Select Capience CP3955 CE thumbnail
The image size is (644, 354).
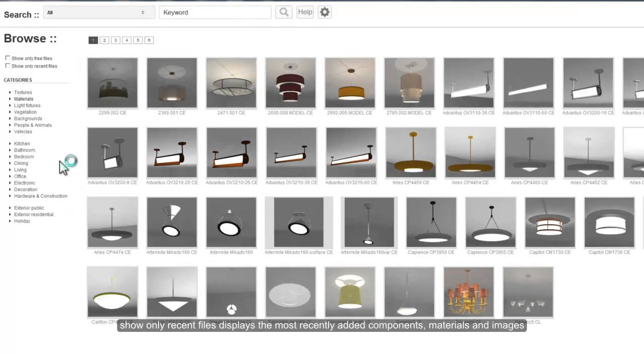[x=491, y=222]
